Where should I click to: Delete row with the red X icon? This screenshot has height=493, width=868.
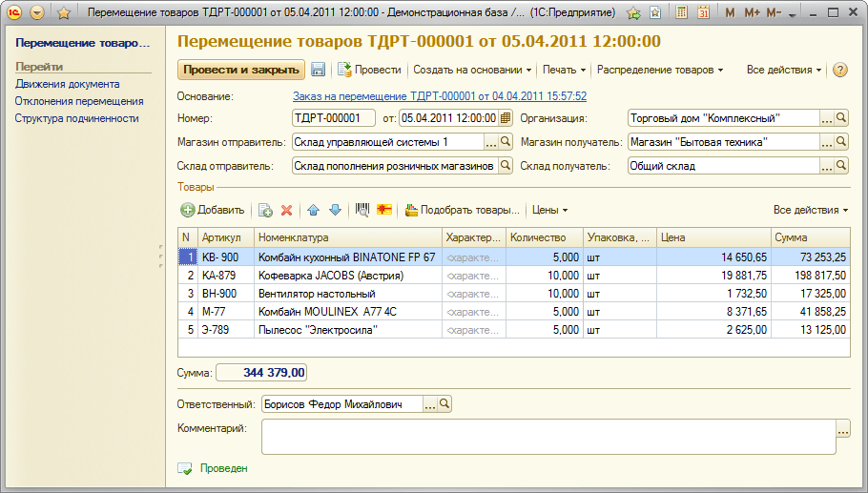pos(286,210)
